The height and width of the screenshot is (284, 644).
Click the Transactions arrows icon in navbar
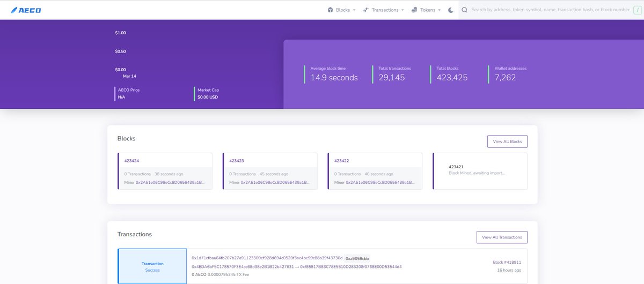[365, 10]
